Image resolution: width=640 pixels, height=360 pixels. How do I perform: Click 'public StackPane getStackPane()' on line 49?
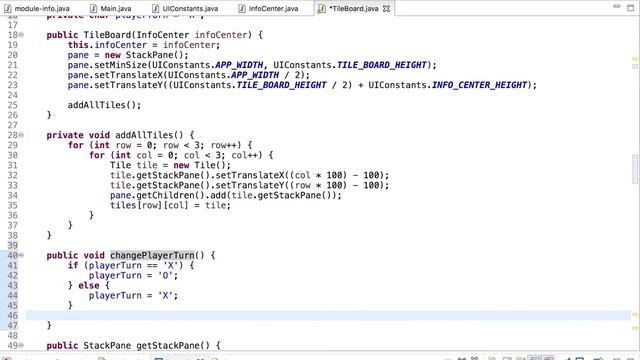[128, 346]
